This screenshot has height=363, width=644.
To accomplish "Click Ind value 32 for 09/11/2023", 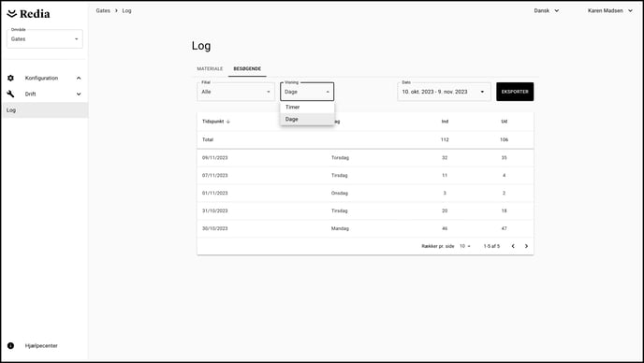I will pos(445,158).
